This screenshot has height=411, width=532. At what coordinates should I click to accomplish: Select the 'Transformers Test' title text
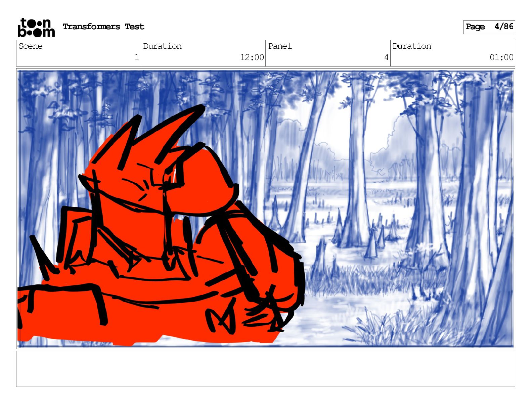point(103,27)
